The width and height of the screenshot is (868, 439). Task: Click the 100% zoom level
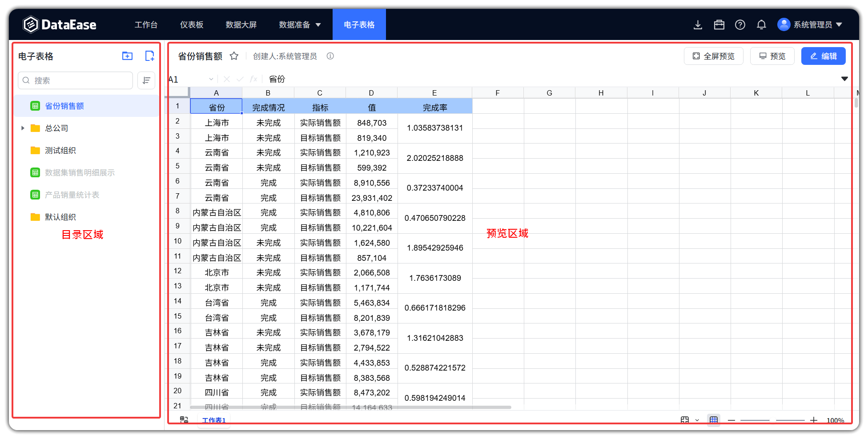click(835, 420)
